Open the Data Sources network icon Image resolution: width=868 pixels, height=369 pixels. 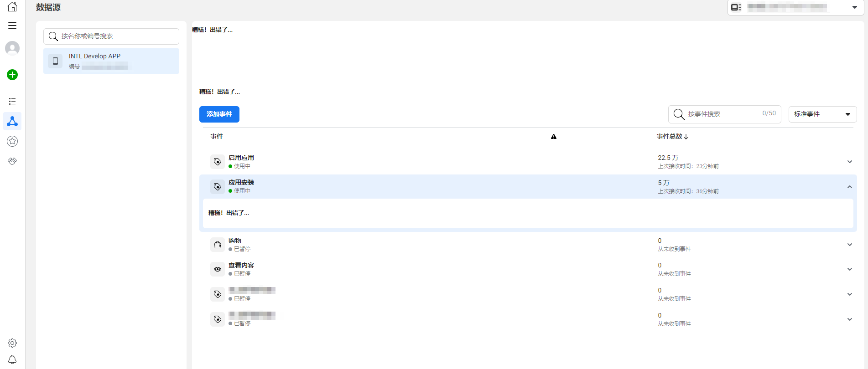pyautogui.click(x=12, y=121)
